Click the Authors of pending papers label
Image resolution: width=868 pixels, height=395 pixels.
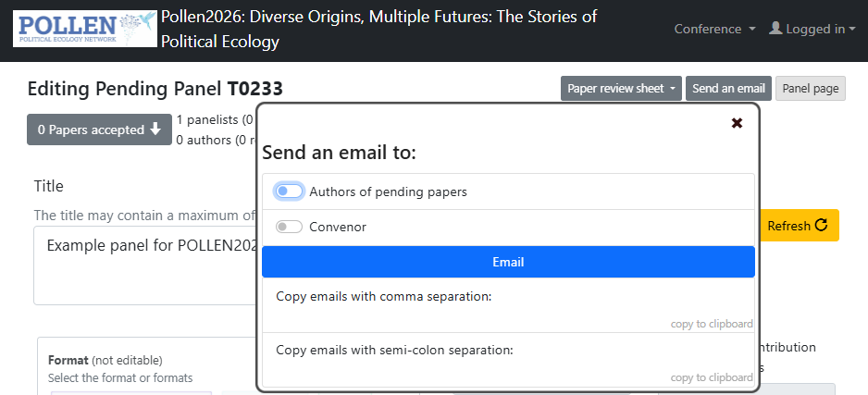pyautogui.click(x=388, y=192)
